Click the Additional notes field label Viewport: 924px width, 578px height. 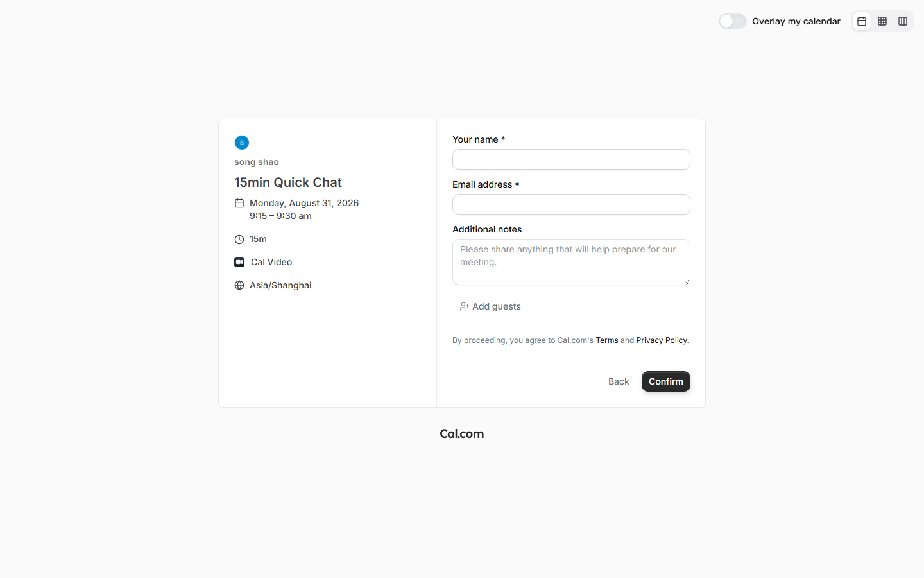click(x=487, y=229)
